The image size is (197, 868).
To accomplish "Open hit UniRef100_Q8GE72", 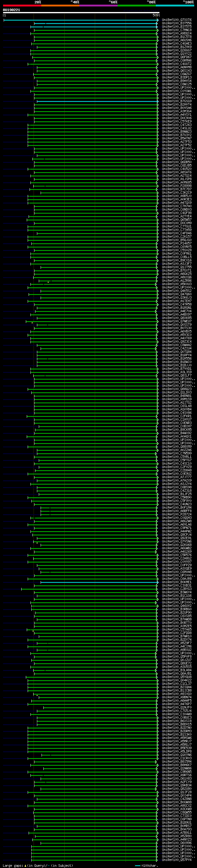I will (x=177, y=664).
